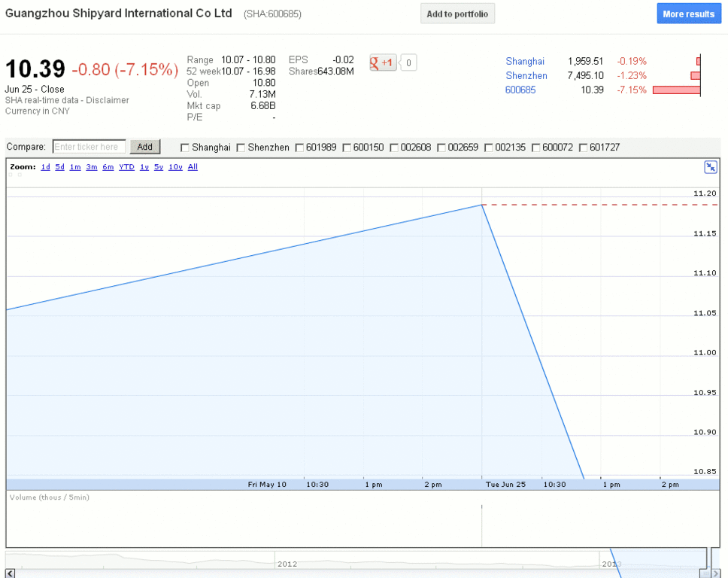Click the left arrow of timeline scrollbar

pyautogui.click(x=11, y=573)
